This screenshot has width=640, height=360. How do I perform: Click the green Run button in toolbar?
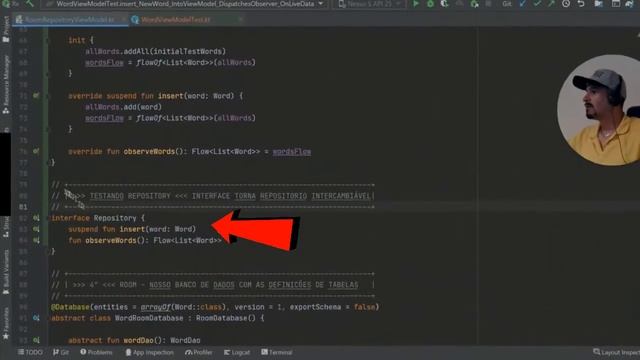pos(416,4)
